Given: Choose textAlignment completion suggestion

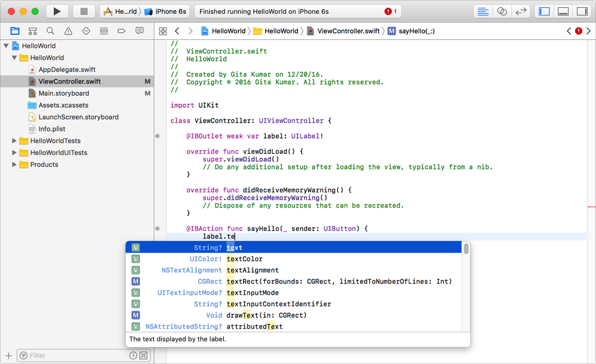Looking at the screenshot, I should click(252, 270).
